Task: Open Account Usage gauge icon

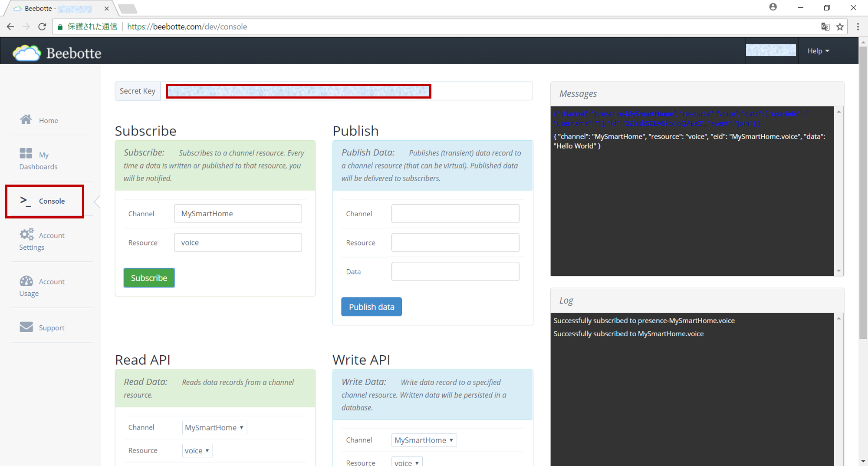Action: point(26,281)
